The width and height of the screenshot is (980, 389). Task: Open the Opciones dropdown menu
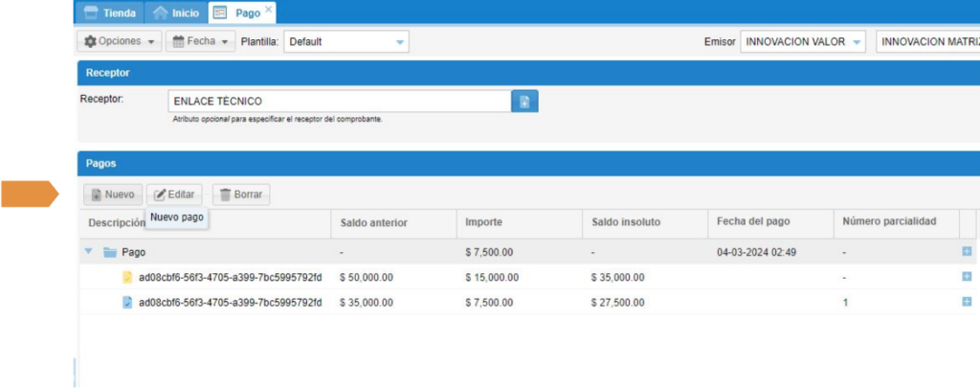click(x=121, y=42)
